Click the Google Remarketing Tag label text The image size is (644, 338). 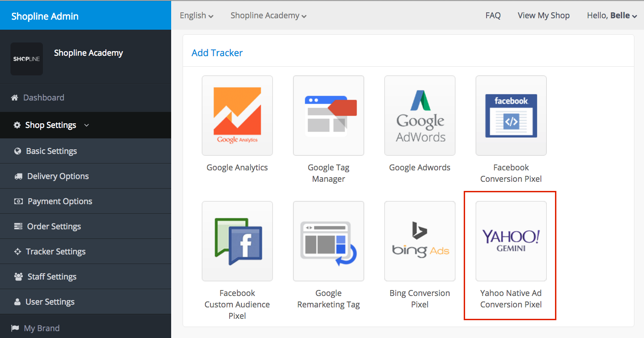329,299
